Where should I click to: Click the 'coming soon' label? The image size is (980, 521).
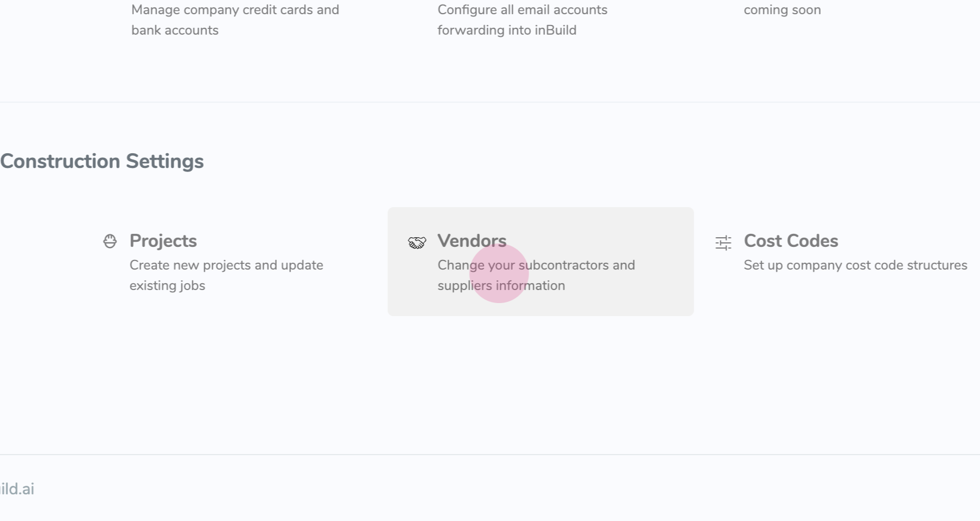point(782,10)
